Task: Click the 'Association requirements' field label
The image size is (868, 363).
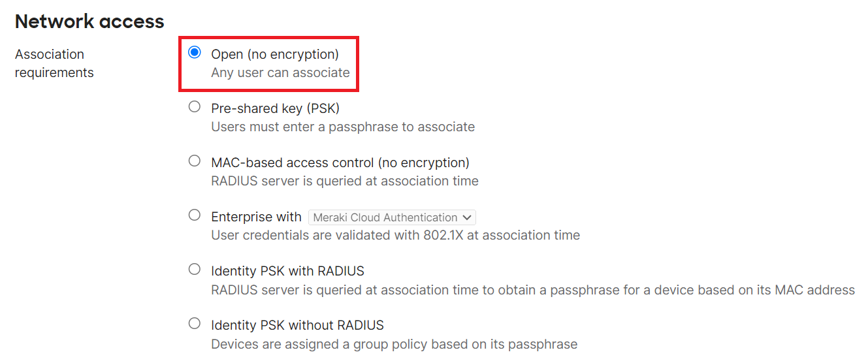Action: pyautogui.click(x=54, y=63)
